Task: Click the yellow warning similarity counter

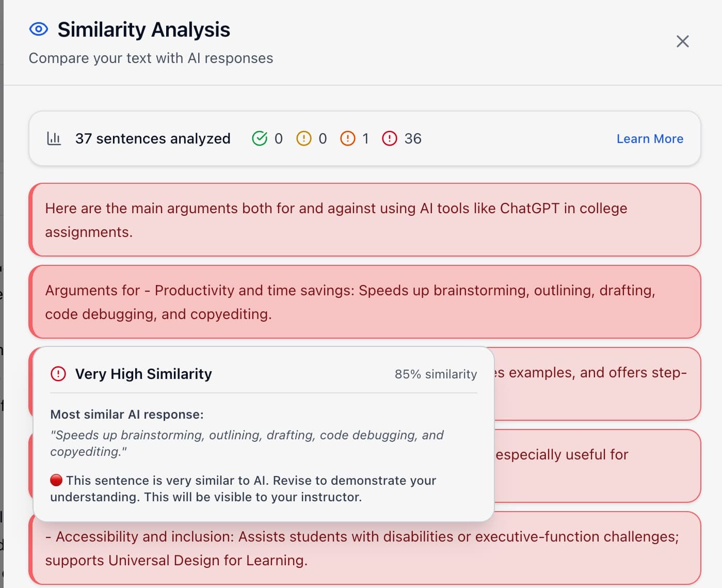Action: [x=311, y=138]
